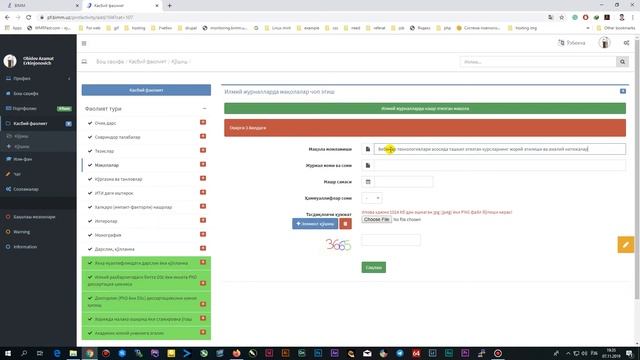
Task: Open a new browser tab with plus
Action: pyautogui.click(x=169, y=6)
